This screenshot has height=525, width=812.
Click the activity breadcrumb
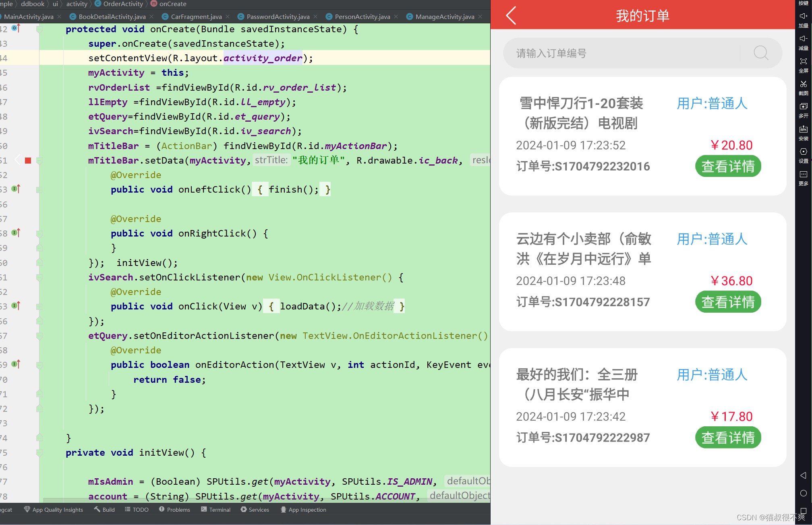click(x=77, y=4)
